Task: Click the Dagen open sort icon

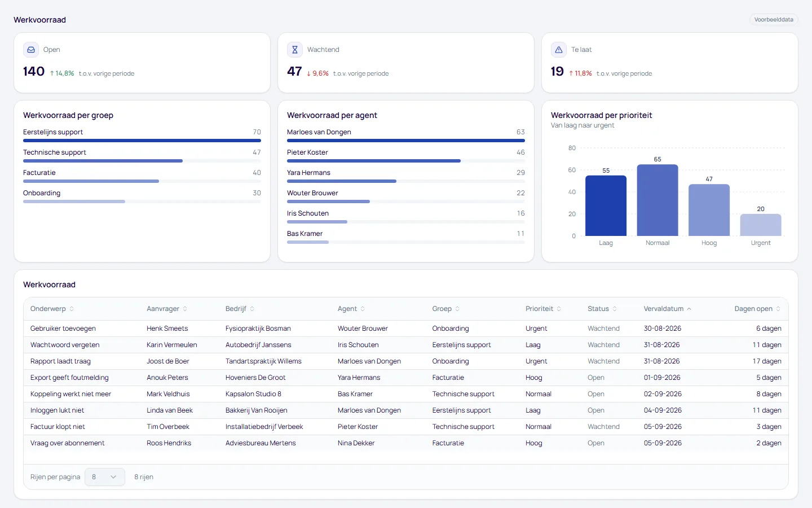Action: [x=778, y=309]
